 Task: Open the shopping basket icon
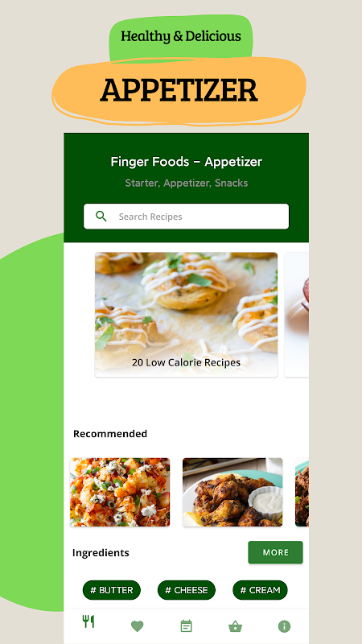coord(235,626)
